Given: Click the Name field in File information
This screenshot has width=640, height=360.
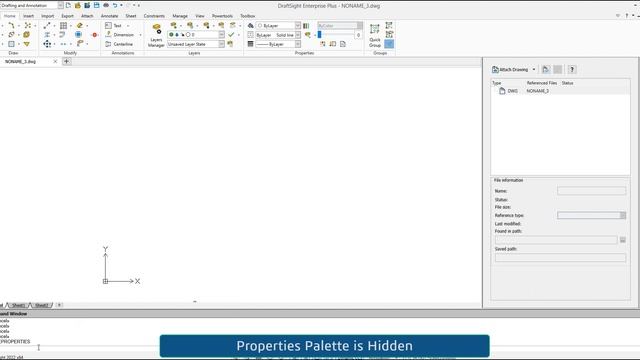Looking at the screenshot, I should 591,191.
